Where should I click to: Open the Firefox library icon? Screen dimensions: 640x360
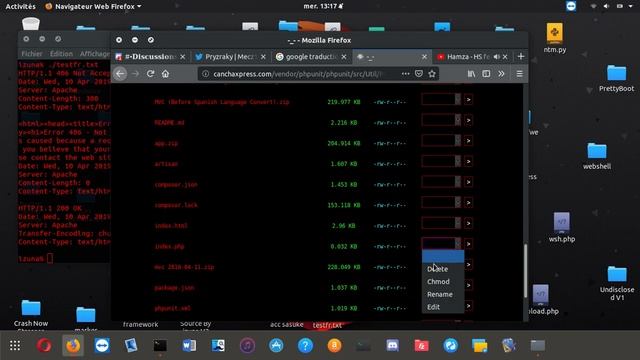(x=471, y=74)
